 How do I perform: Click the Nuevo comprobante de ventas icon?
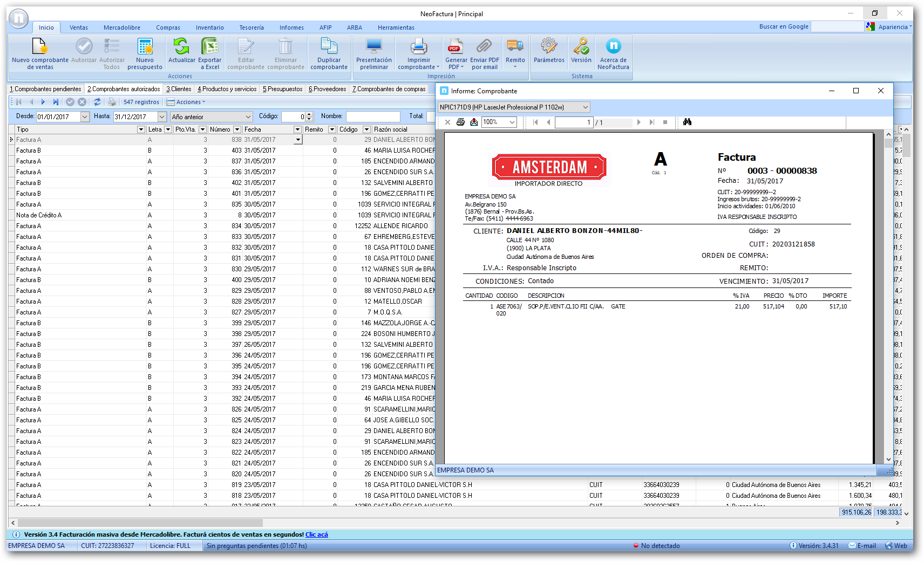[40, 52]
